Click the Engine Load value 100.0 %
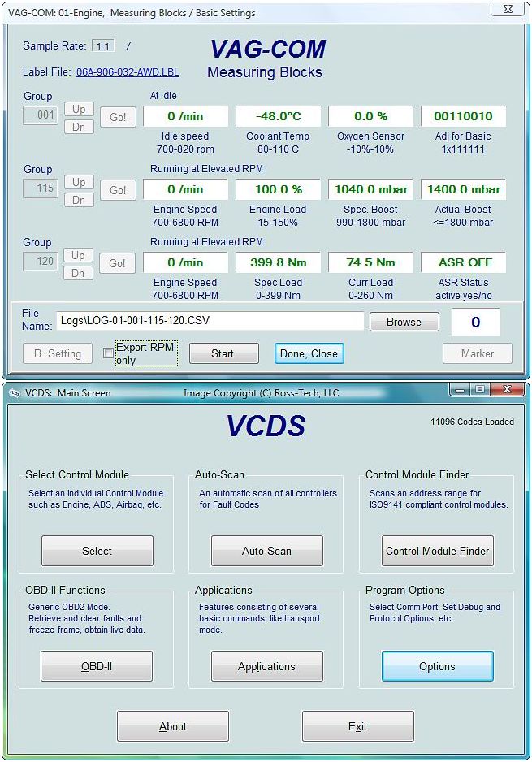This screenshot has width=532, height=762. coord(278,189)
